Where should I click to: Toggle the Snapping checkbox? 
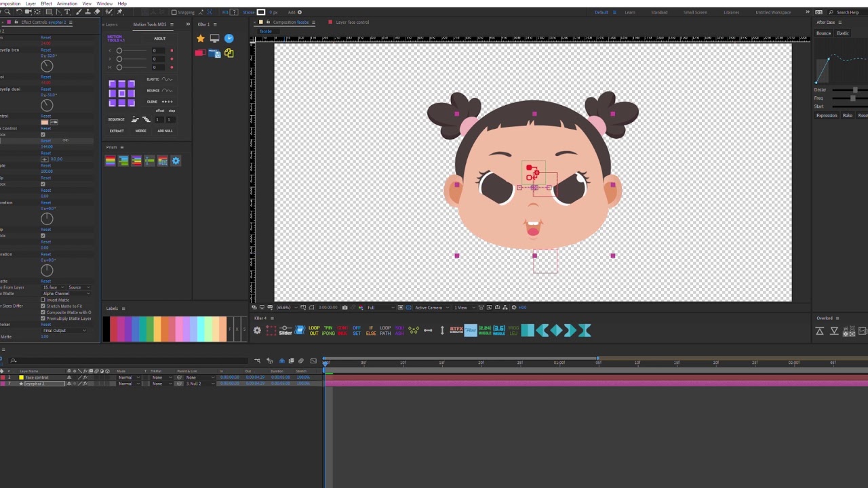click(174, 12)
